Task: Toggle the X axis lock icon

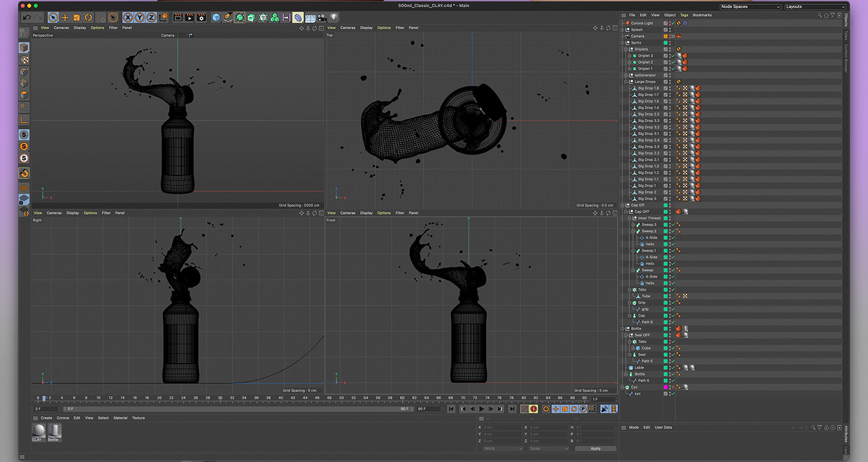Action: click(128, 17)
